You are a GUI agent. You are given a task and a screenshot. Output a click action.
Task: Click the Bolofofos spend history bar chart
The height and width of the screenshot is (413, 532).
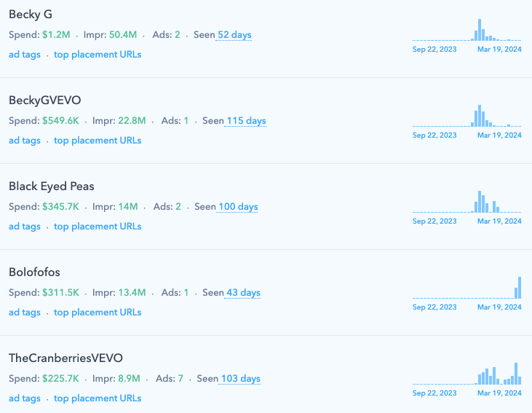click(x=467, y=288)
